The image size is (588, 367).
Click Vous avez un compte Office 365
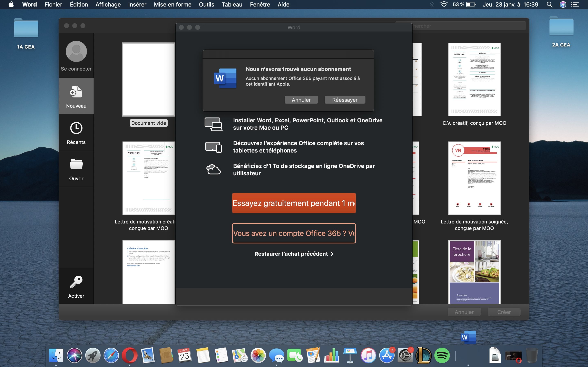point(294,233)
